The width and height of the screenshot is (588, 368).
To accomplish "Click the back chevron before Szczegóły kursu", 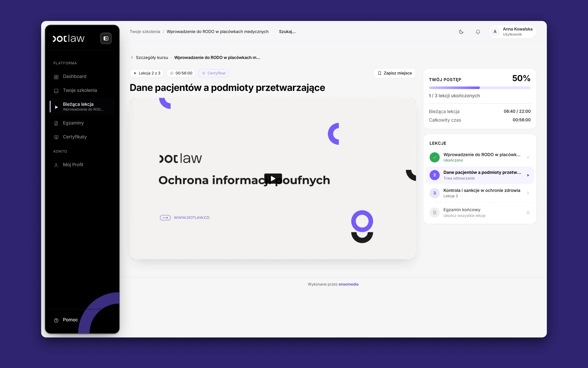I will (x=132, y=57).
